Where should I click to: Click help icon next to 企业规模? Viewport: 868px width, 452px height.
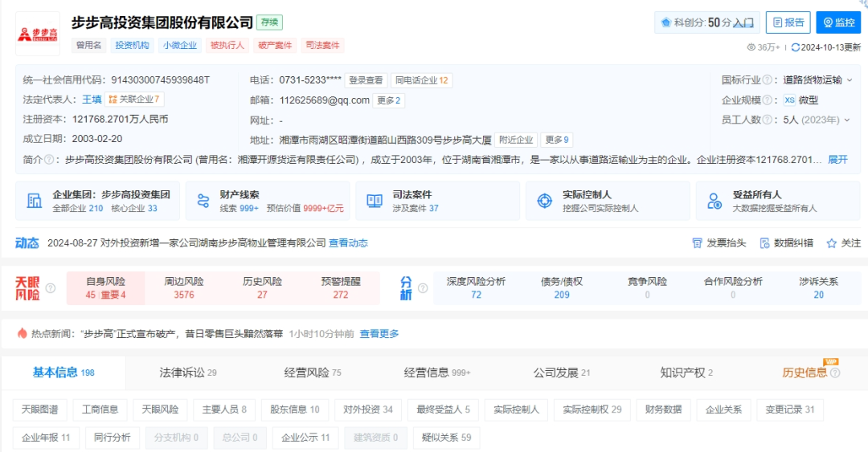pyautogui.click(x=768, y=100)
